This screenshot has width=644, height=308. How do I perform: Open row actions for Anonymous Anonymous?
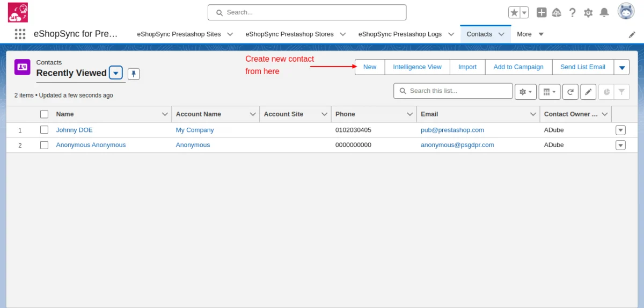point(620,145)
